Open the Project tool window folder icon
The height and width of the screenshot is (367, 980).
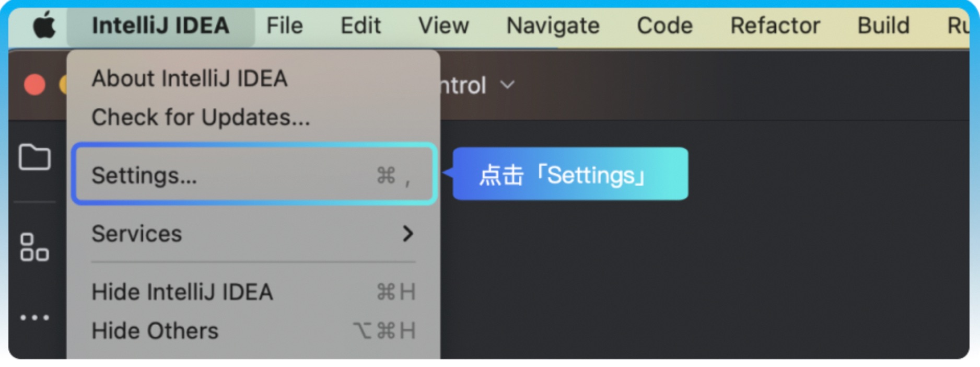point(36,157)
